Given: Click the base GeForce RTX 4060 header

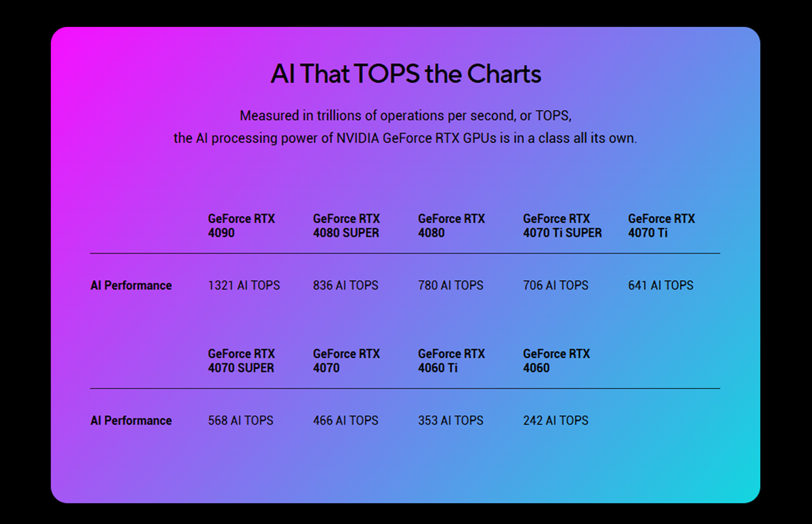Looking at the screenshot, I should click(x=556, y=361).
